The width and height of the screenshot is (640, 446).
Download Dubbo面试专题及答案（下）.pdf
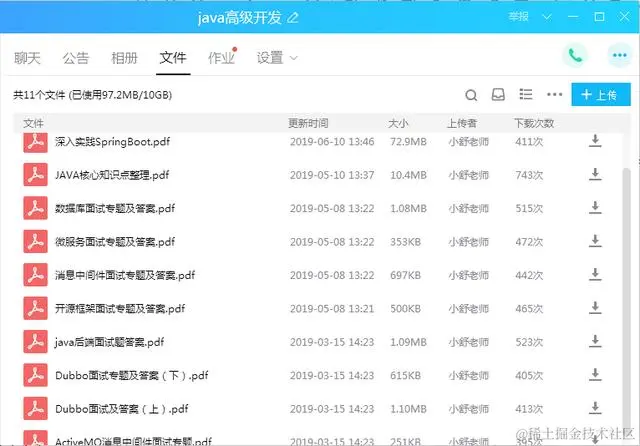pos(595,375)
